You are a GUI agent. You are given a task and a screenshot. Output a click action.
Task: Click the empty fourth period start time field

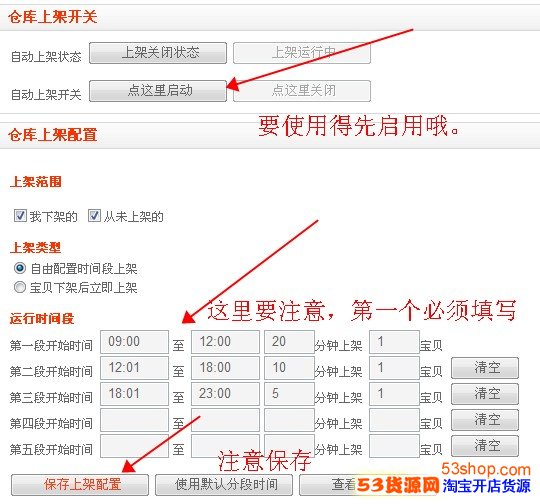coord(134,420)
